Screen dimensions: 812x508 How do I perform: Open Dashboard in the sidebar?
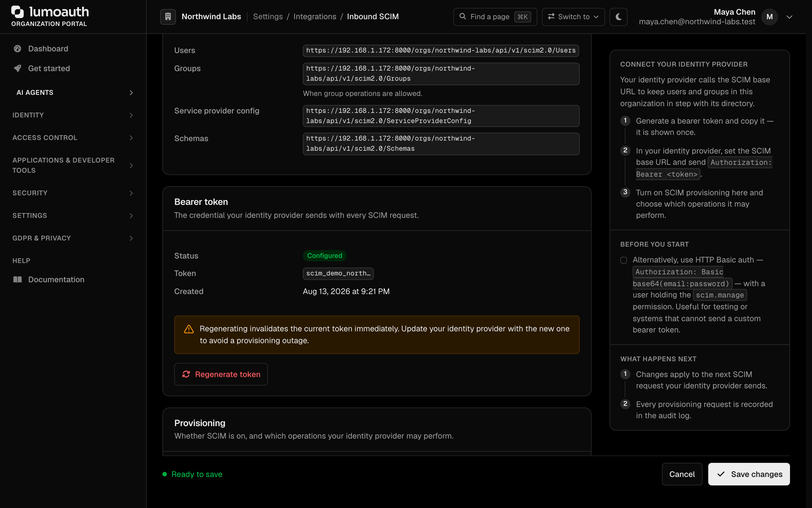click(x=73, y=49)
